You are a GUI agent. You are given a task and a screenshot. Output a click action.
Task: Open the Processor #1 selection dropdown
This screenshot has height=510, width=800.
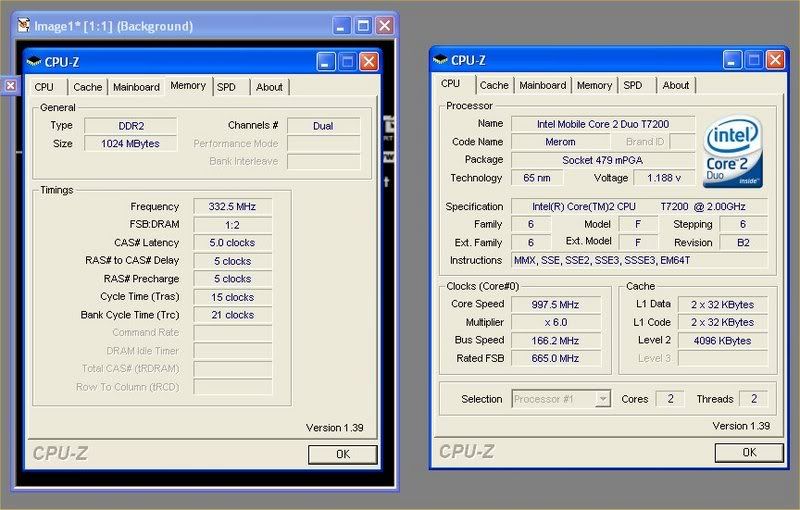click(561, 399)
